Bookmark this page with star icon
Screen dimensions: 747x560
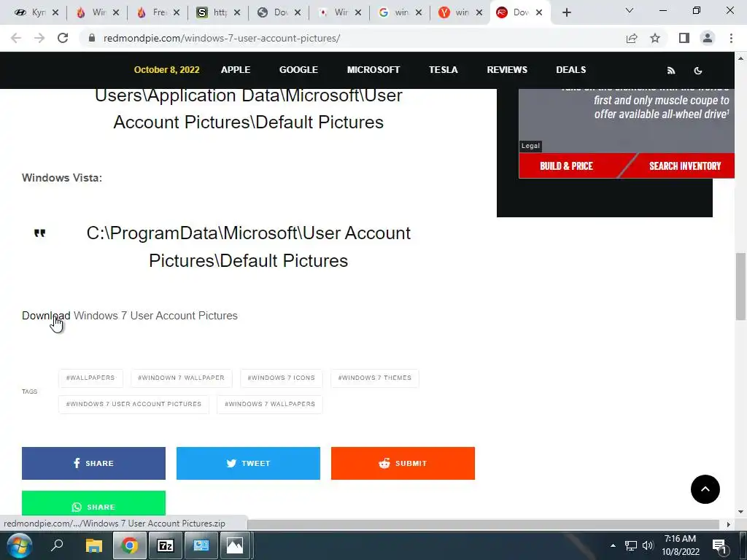coord(655,38)
